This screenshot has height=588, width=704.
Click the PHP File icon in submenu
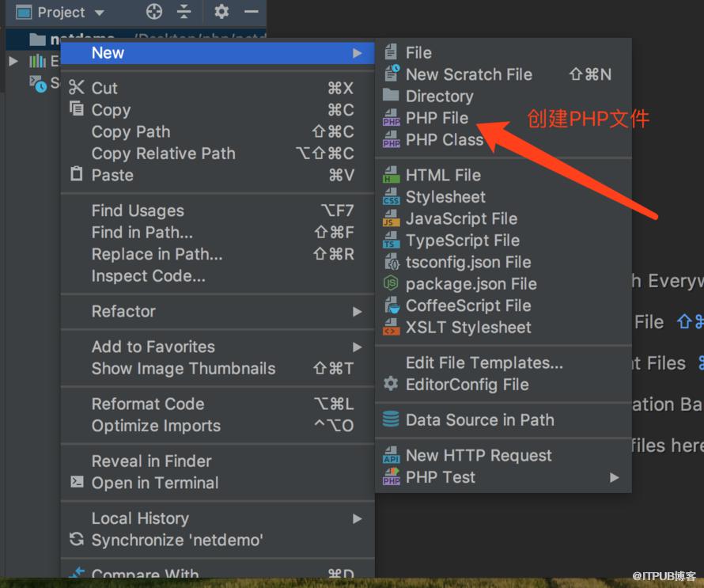tap(391, 118)
